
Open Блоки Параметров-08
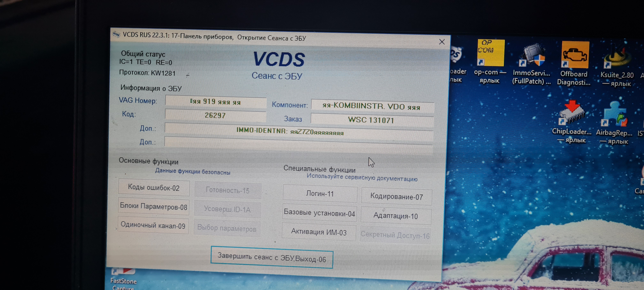(153, 206)
